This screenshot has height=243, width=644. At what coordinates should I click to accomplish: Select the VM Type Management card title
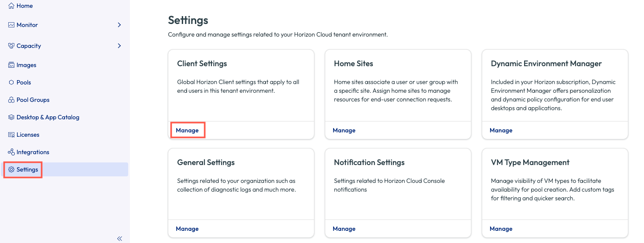[x=530, y=162]
